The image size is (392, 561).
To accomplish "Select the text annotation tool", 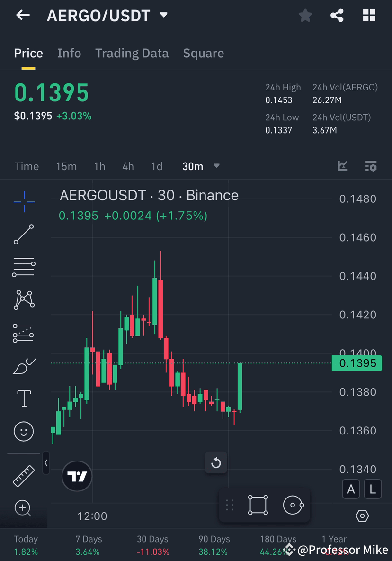I will click(23, 398).
